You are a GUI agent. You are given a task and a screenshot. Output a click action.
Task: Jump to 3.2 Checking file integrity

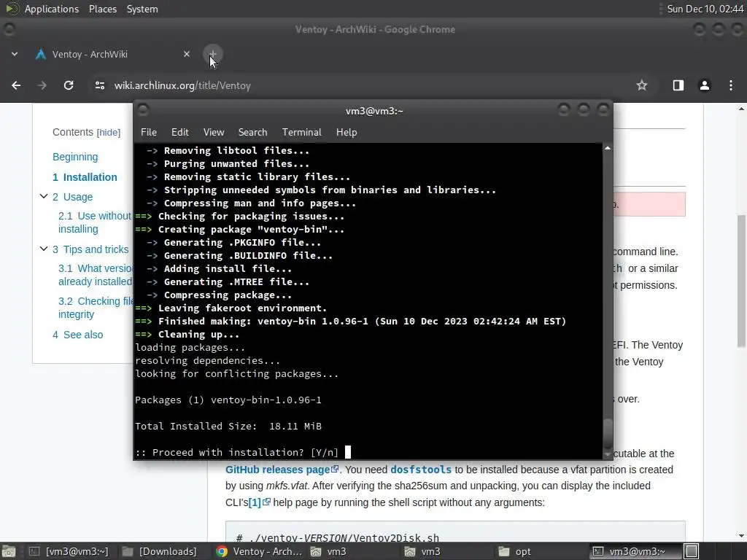(96, 308)
